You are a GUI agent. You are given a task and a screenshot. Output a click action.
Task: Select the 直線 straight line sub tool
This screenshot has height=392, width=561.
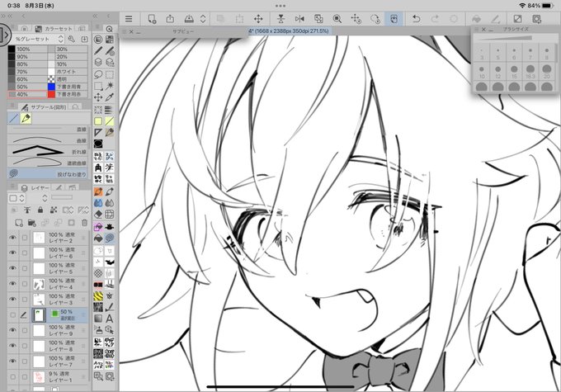click(47, 129)
